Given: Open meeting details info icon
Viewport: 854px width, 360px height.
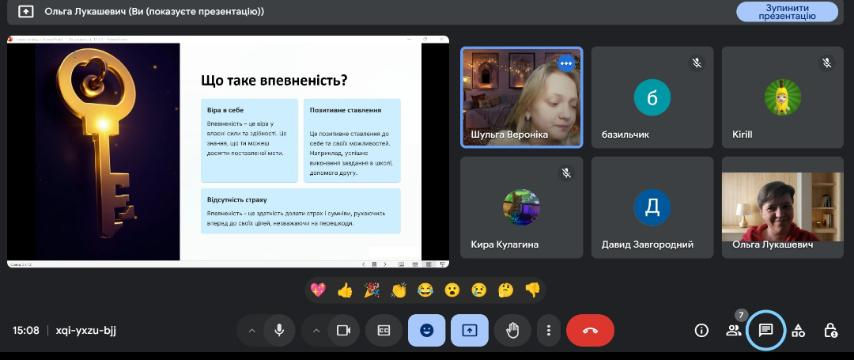Looking at the screenshot, I should (x=702, y=330).
